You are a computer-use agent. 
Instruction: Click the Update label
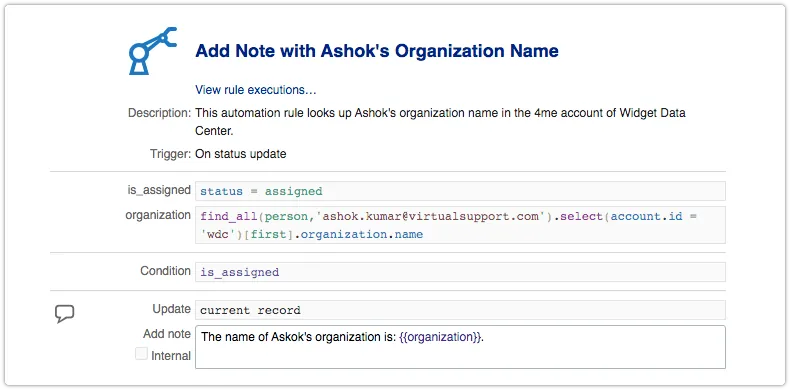tap(172, 309)
